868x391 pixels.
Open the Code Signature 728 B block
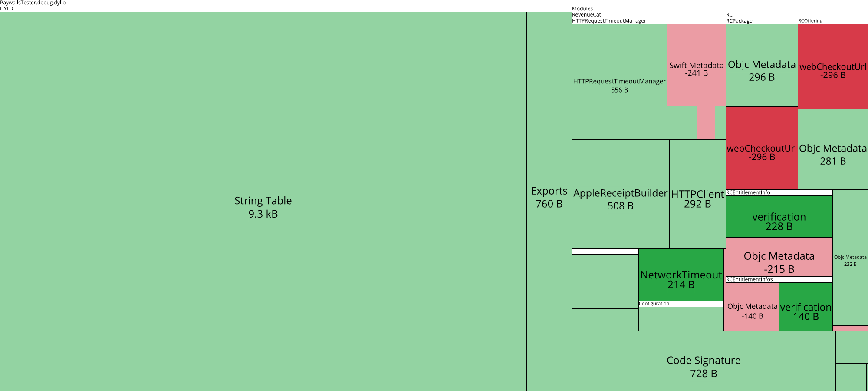click(704, 361)
